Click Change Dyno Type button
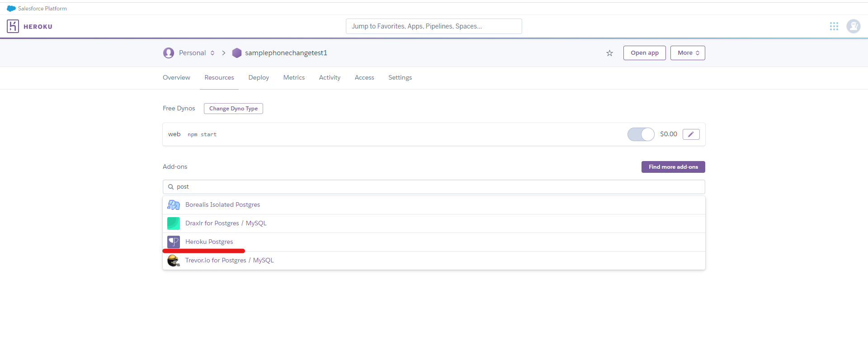This screenshot has width=868, height=347. point(233,109)
